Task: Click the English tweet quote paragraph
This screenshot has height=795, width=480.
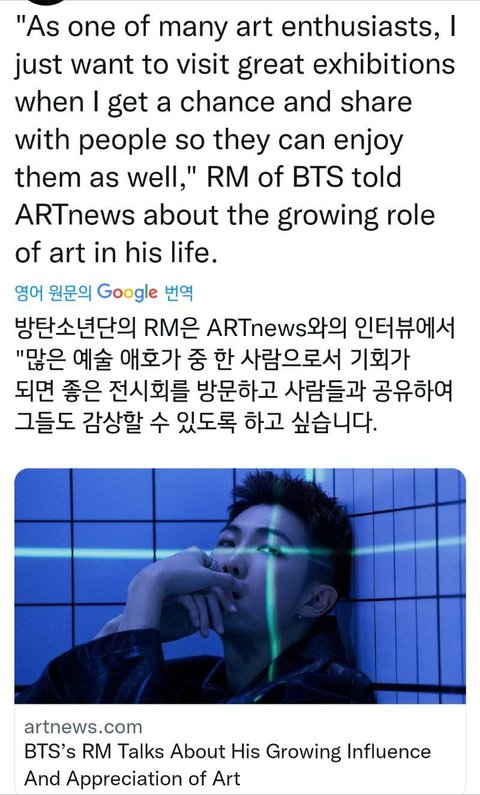Action: point(235,139)
